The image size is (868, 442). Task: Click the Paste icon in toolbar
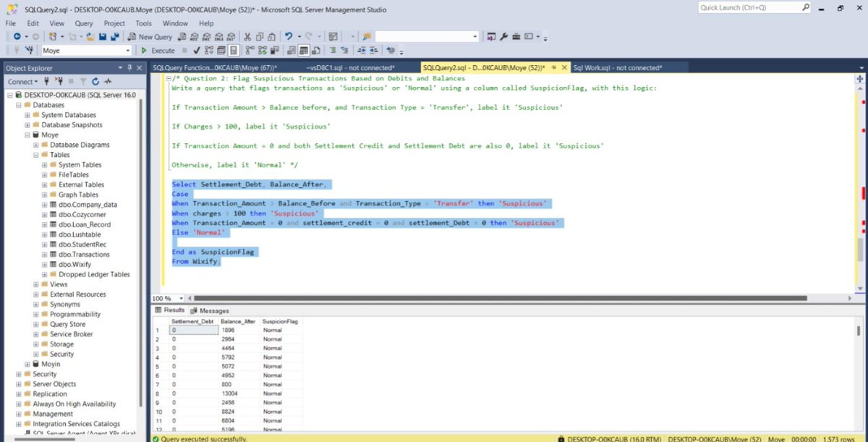point(271,36)
